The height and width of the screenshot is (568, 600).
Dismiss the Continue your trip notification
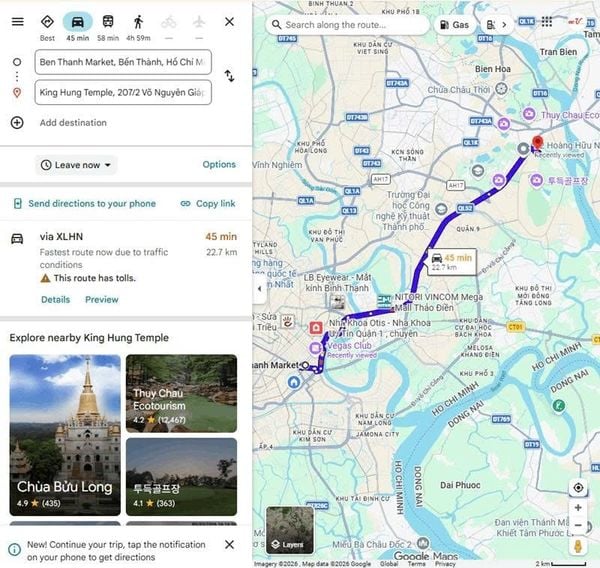(x=230, y=544)
